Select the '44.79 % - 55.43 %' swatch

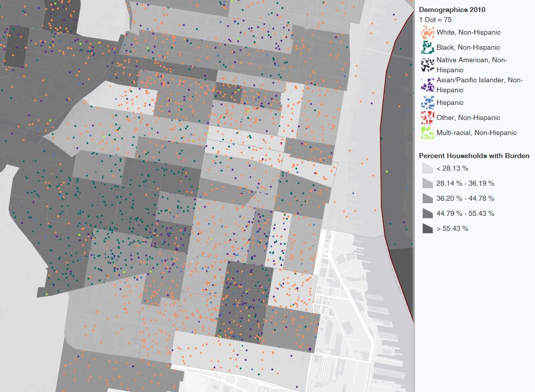click(x=427, y=213)
